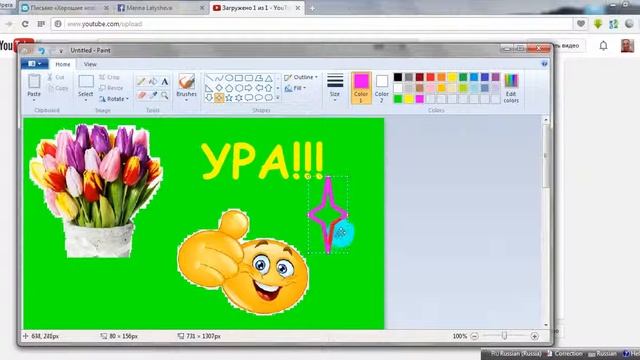Select the Fill with color bucket tool
Screen dimensions: 640x360
coord(153,81)
